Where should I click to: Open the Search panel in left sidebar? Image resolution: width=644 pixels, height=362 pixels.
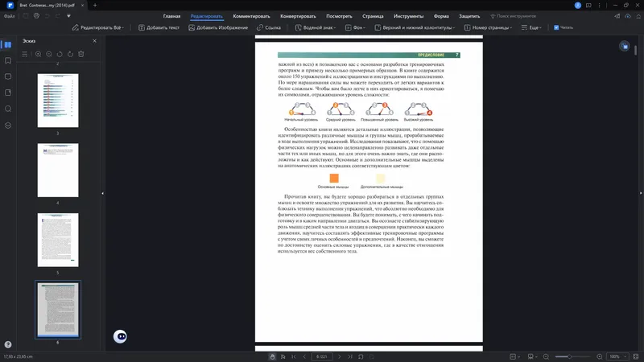click(8, 109)
